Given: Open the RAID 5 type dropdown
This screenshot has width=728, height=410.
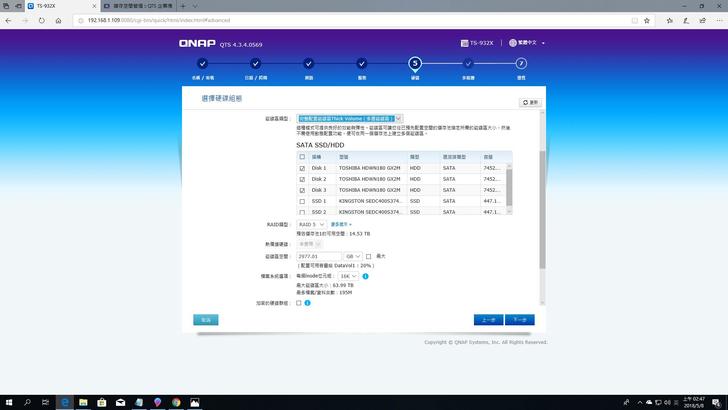Looking at the screenshot, I should [x=311, y=225].
